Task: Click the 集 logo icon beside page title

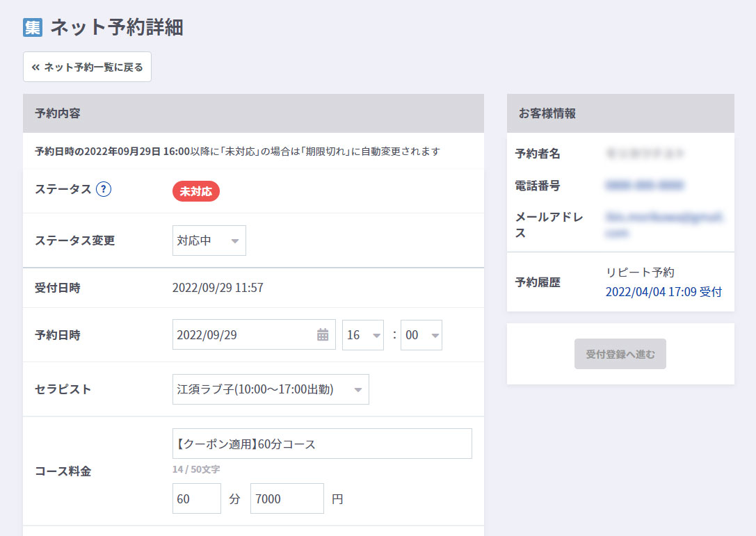Action: point(33,27)
